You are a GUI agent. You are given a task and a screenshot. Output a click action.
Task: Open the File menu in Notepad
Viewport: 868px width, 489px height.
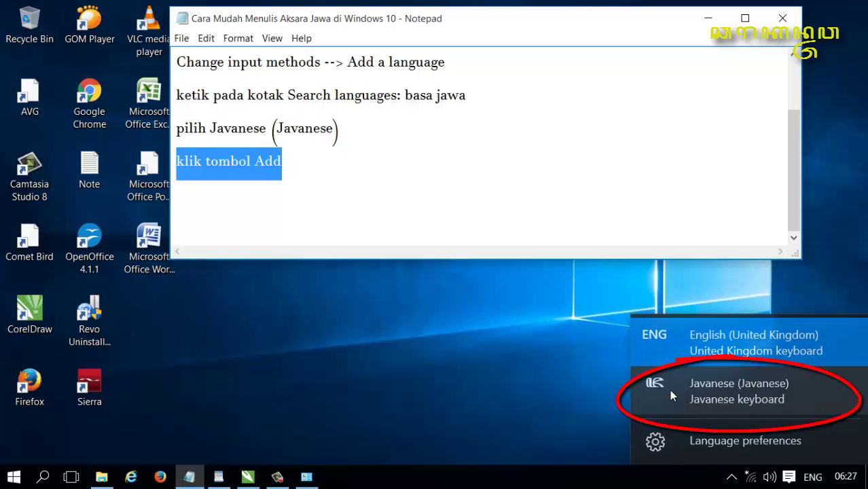pyautogui.click(x=181, y=38)
